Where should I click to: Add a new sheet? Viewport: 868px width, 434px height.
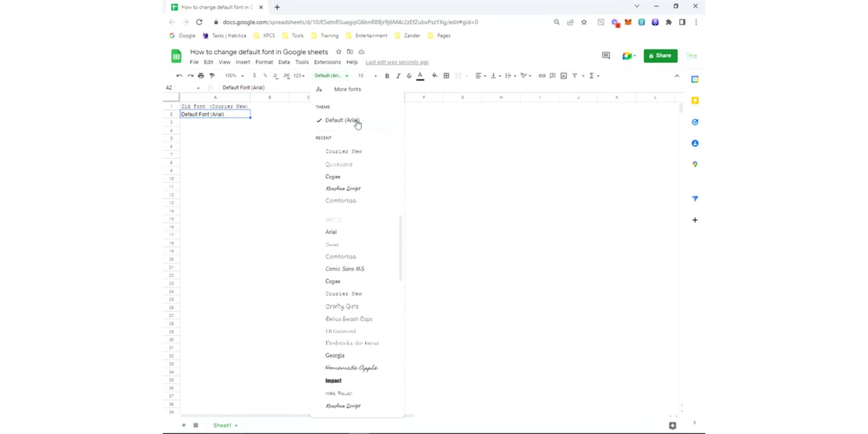point(184,425)
